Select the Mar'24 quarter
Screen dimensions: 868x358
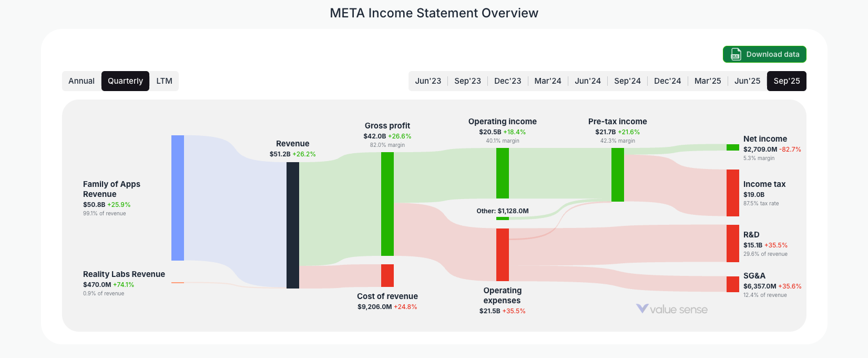click(547, 81)
